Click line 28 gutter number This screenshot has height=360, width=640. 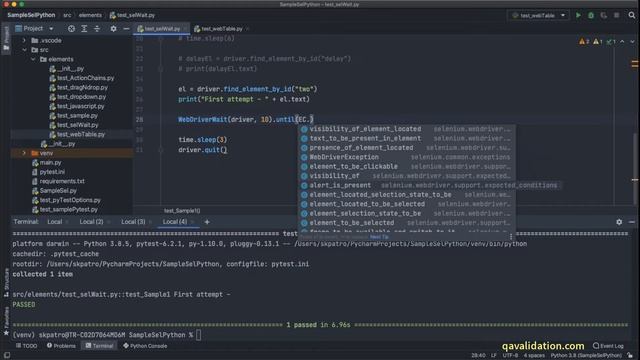[x=140, y=120]
